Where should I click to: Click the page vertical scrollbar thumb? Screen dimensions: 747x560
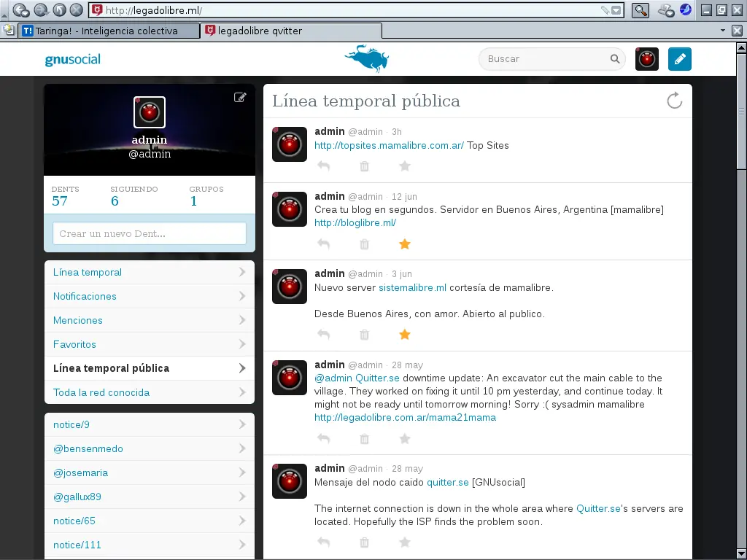pos(741,111)
